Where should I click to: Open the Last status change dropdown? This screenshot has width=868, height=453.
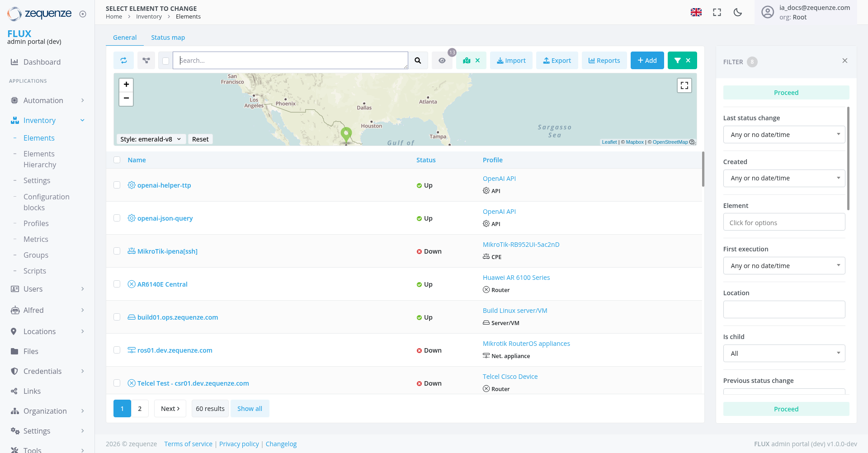[784, 135]
